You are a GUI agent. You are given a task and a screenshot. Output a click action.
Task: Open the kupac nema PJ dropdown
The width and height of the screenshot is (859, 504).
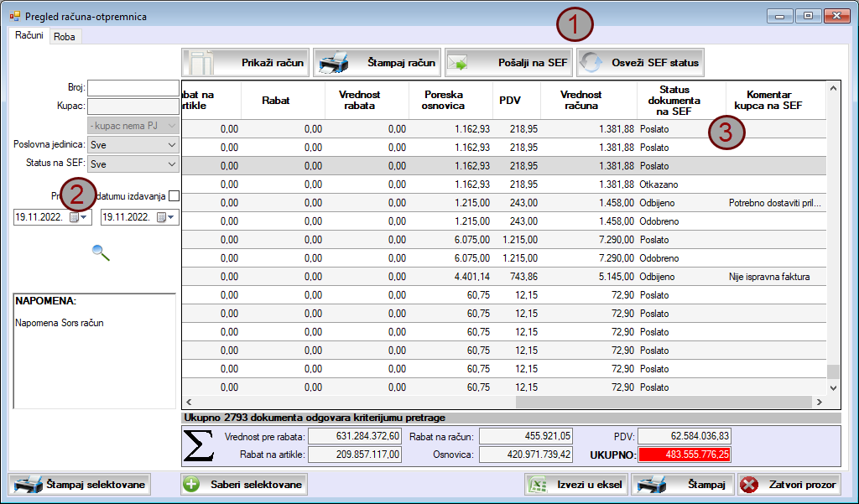pos(133,126)
